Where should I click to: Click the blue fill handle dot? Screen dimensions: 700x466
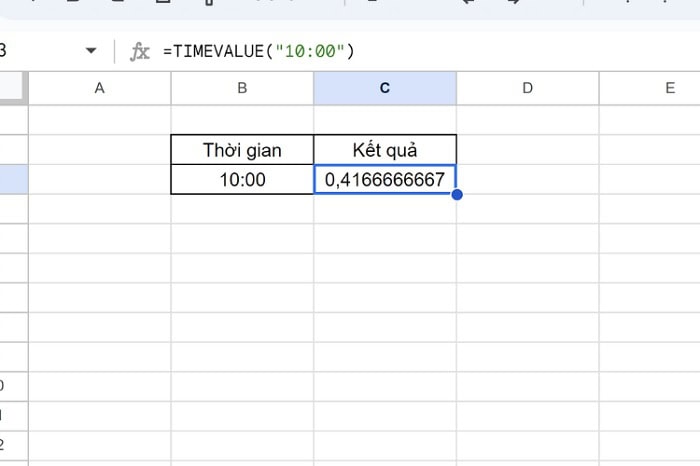pyautogui.click(x=457, y=194)
